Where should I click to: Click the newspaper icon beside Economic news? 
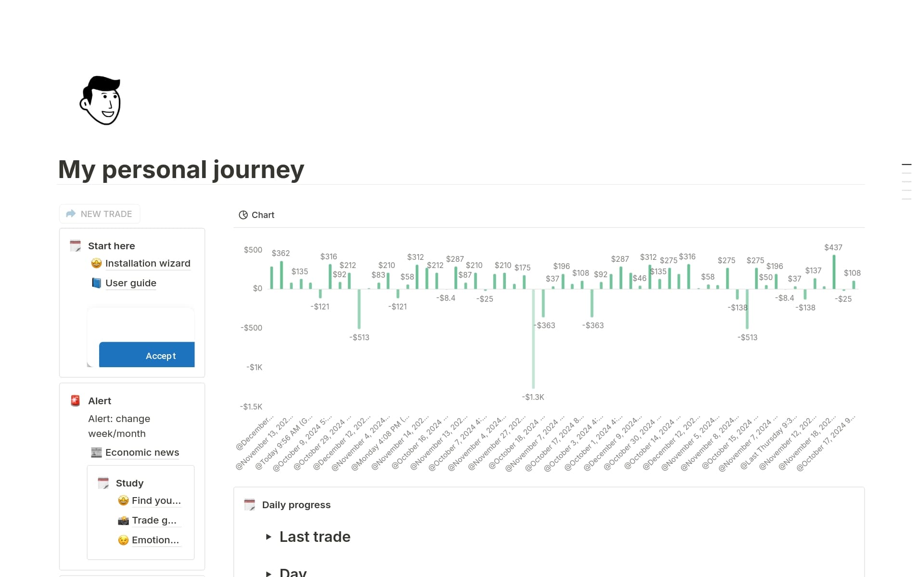coord(96,452)
